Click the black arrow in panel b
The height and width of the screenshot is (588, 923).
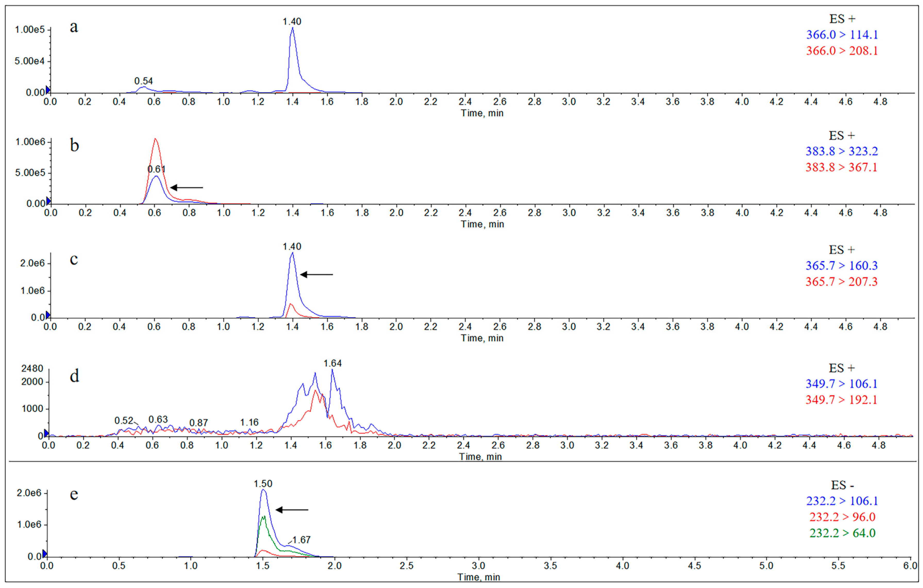(186, 188)
